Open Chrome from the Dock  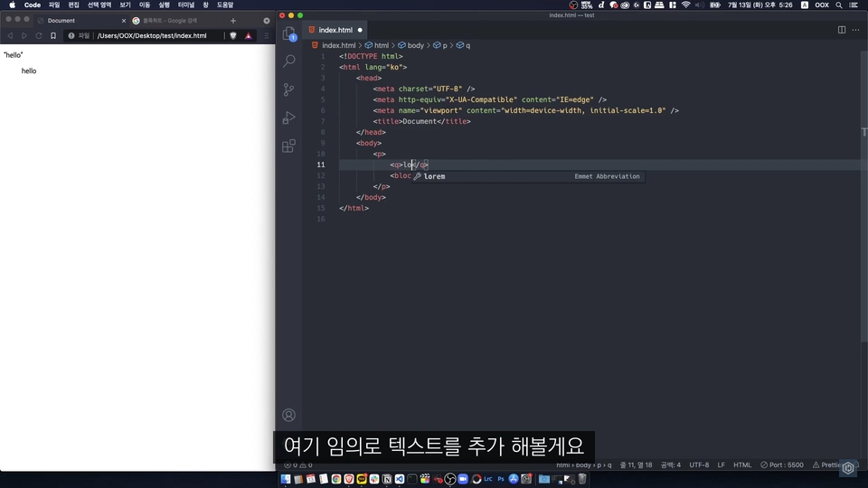[x=336, y=479]
